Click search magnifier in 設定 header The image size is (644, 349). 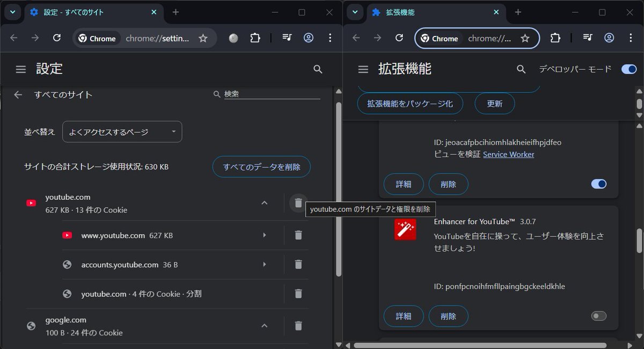[x=318, y=69]
